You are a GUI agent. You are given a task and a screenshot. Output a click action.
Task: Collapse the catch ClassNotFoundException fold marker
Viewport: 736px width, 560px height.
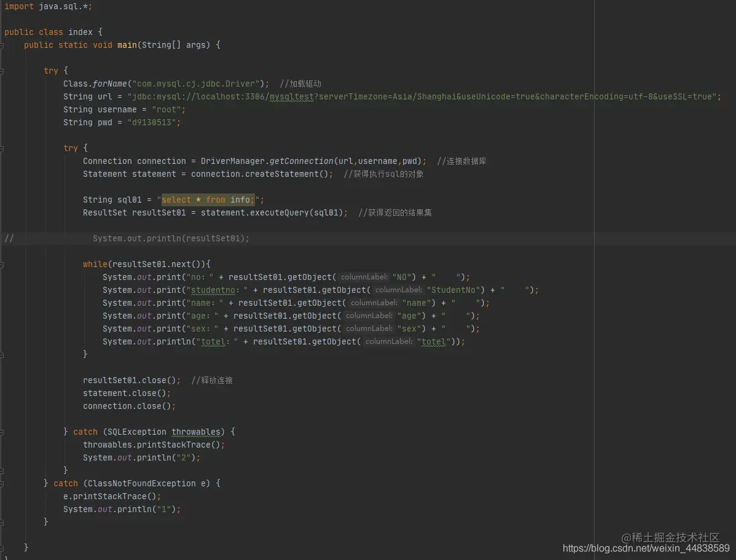1,484
